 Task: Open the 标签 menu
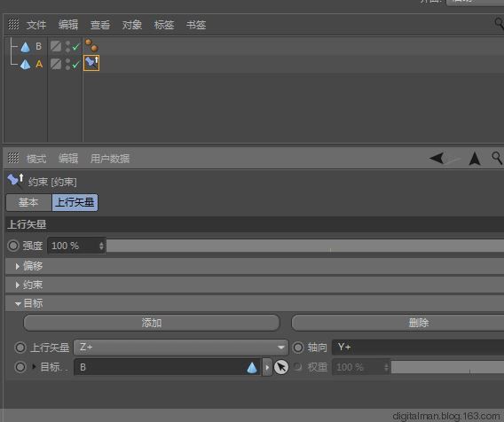point(164,25)
